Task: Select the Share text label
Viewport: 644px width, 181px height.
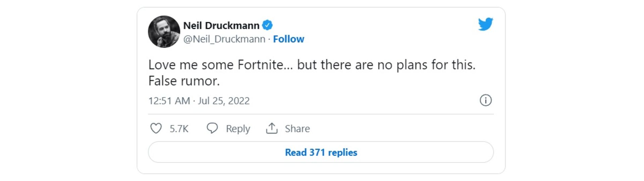Action: [x=297, y=129]
